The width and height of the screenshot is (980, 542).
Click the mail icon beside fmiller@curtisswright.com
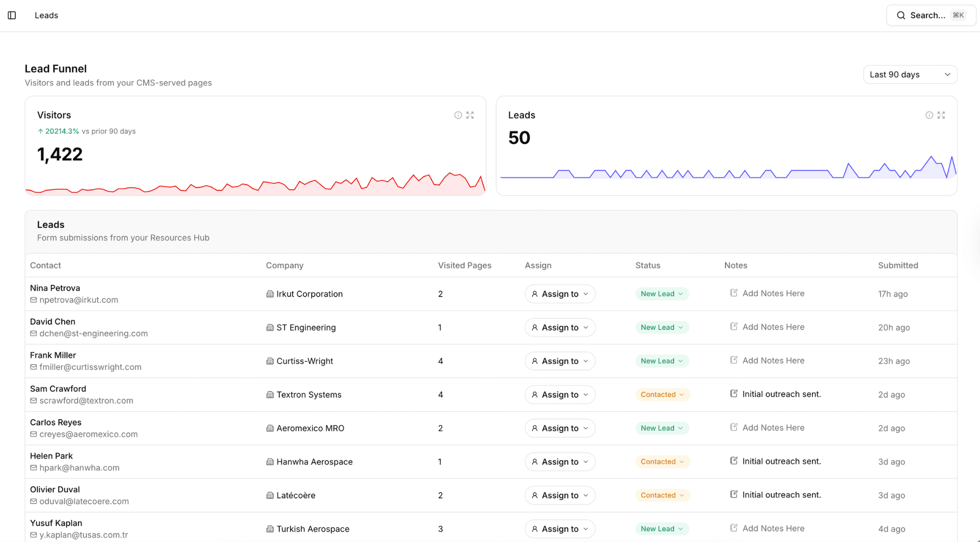(33, 367)
